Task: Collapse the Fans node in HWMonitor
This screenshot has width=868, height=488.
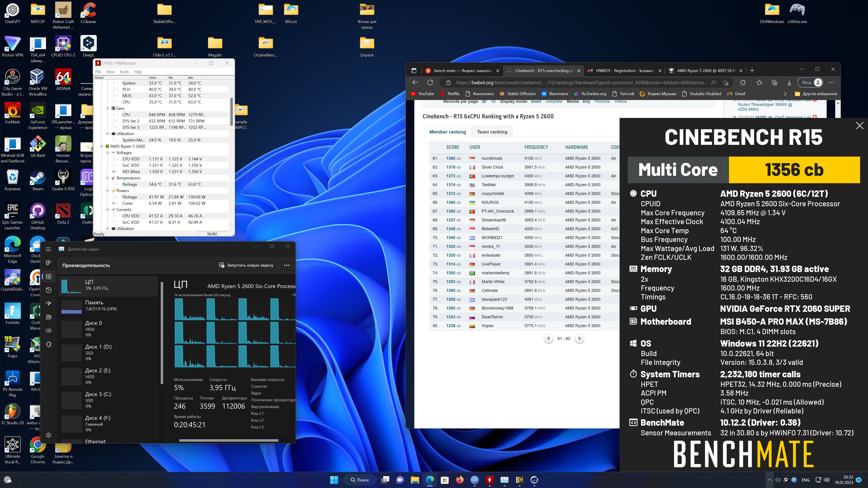Action: click(x=108, y=108)
